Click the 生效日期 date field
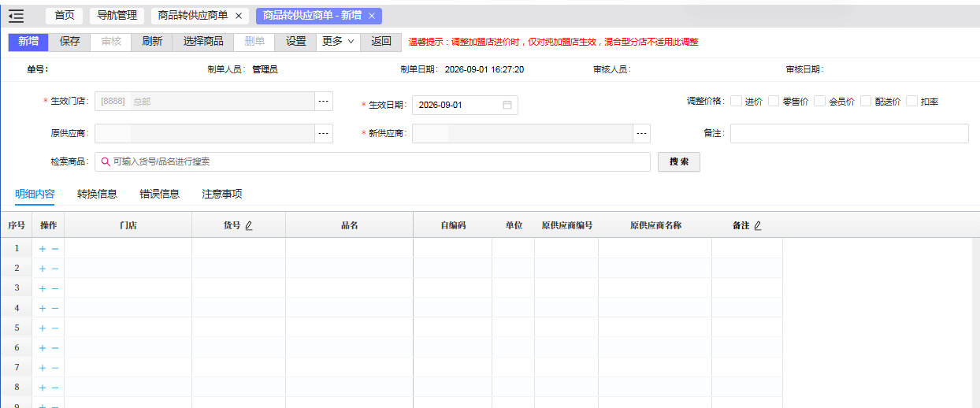This screenshot has height=408, width=980. (x=465, y=105)
